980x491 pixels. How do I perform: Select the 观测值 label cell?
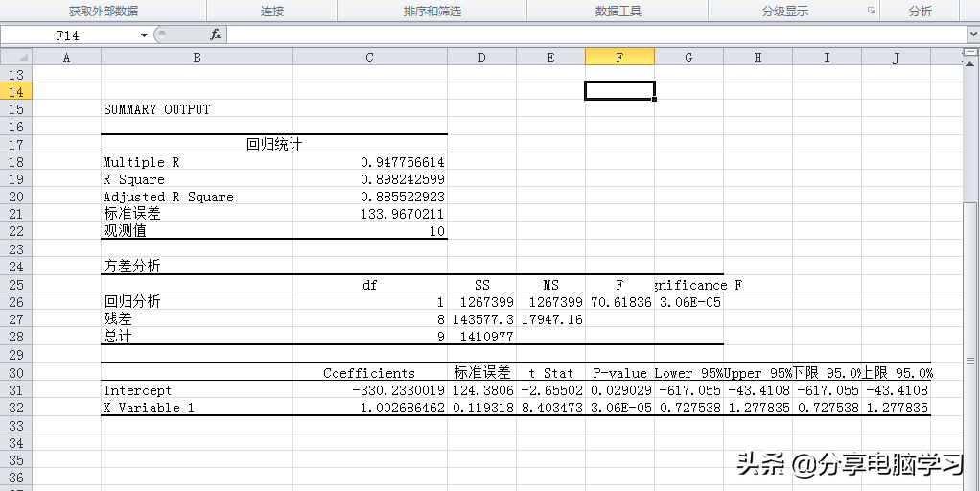(197, 231)
